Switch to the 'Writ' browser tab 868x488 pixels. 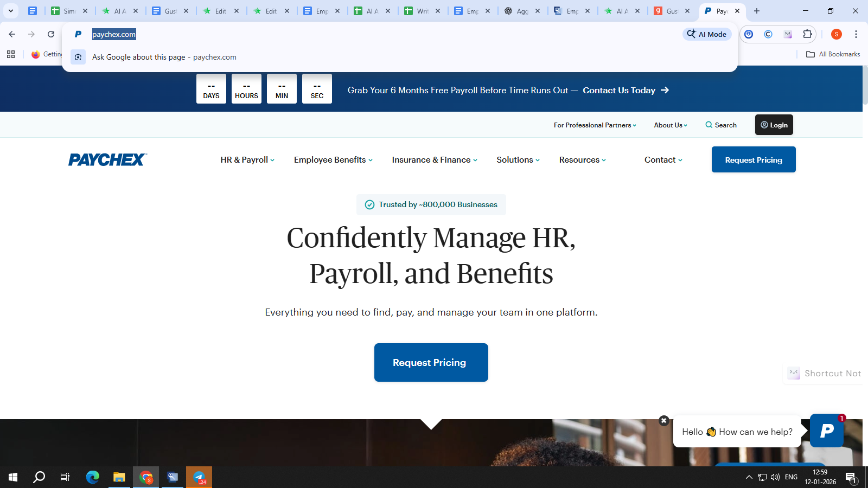(x=423, y=11)
